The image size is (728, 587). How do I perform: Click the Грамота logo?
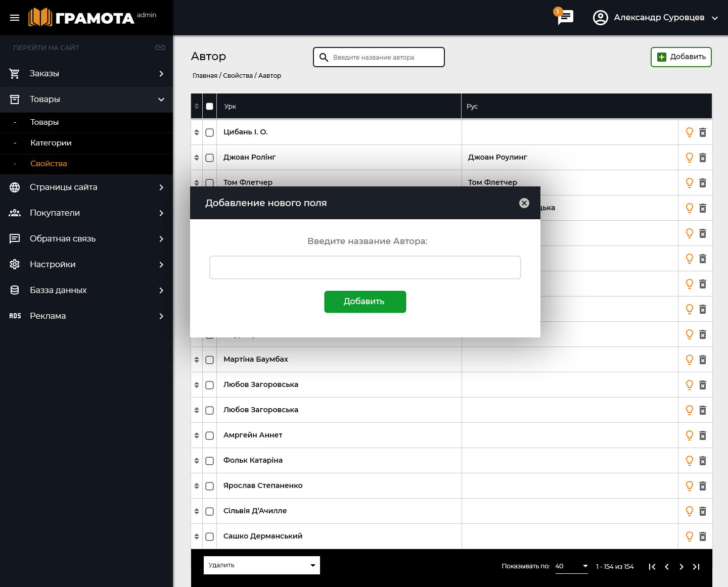[x=81, y=17]
